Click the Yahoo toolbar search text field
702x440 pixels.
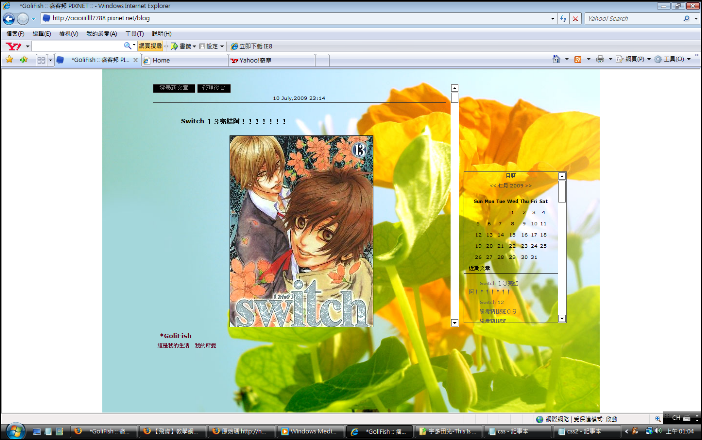(x=77, y=46)
